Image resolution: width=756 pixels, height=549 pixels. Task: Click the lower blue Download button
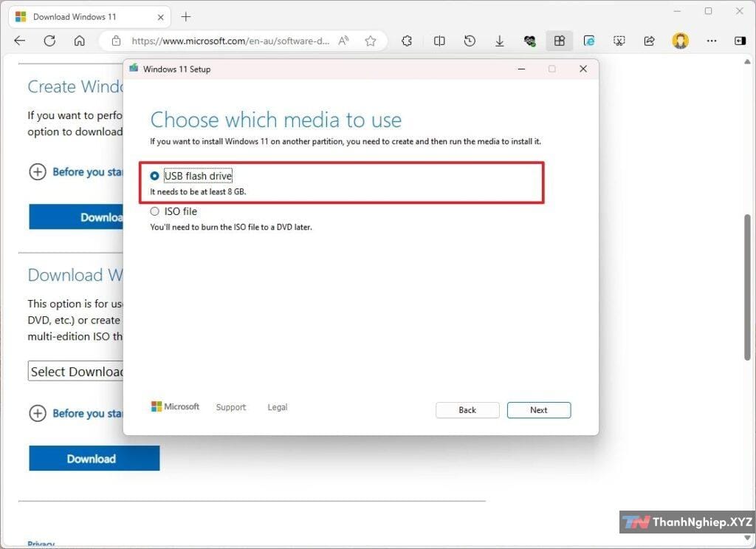pos(94,458)
